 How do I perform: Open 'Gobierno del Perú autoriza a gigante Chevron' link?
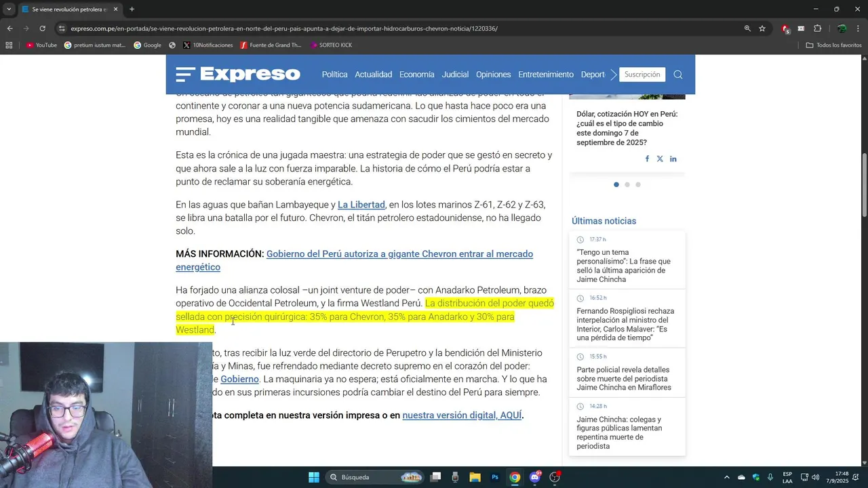[x=354, y=260]
